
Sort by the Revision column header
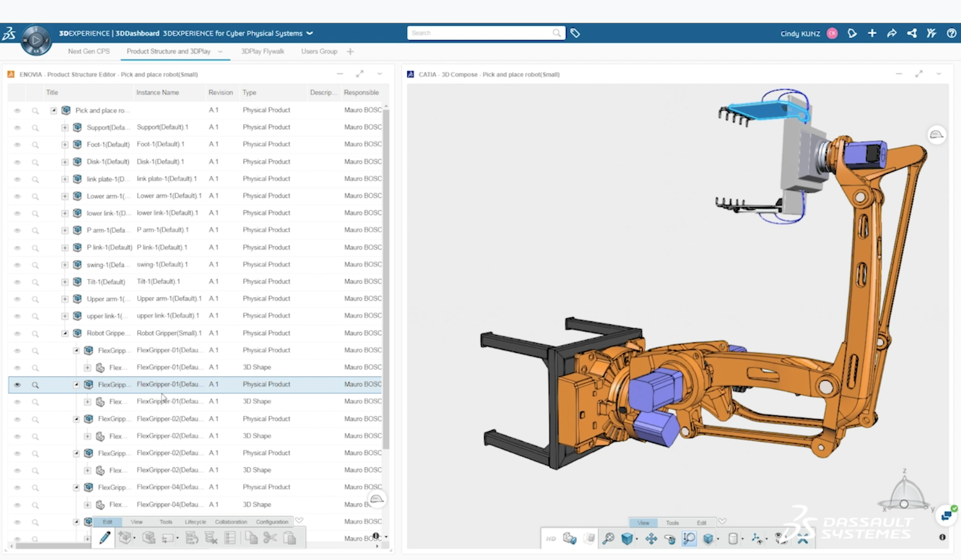pos(221,92)
